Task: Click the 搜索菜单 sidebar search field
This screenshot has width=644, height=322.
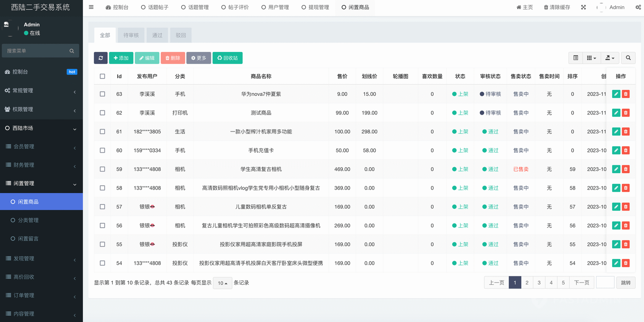Action: (37, 51)
